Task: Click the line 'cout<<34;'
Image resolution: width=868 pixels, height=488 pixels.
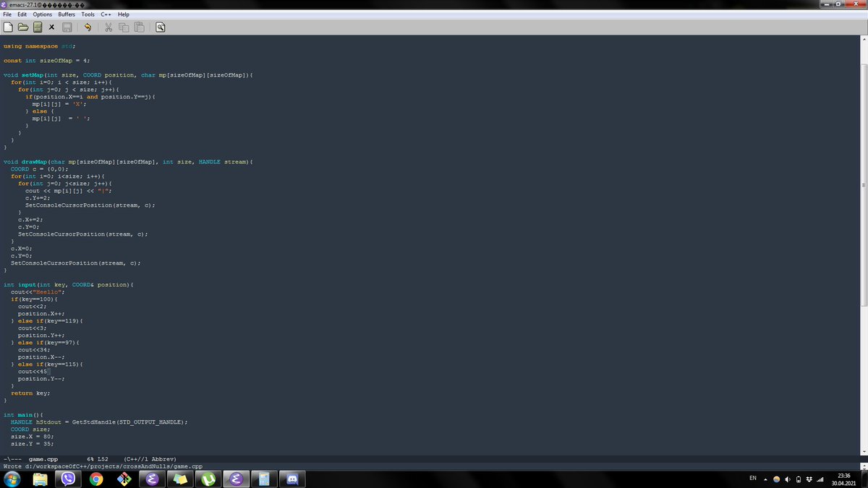Action: click(x=34, y=350)
